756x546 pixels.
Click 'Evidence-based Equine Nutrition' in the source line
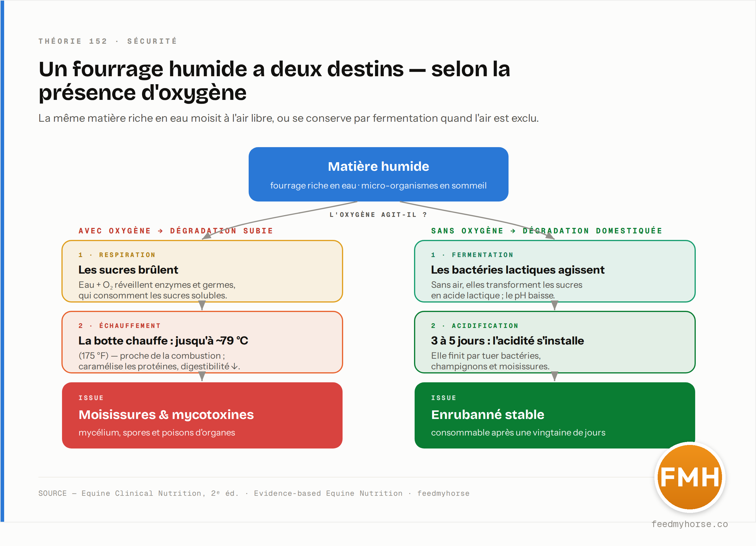click(x=328, y=493)
